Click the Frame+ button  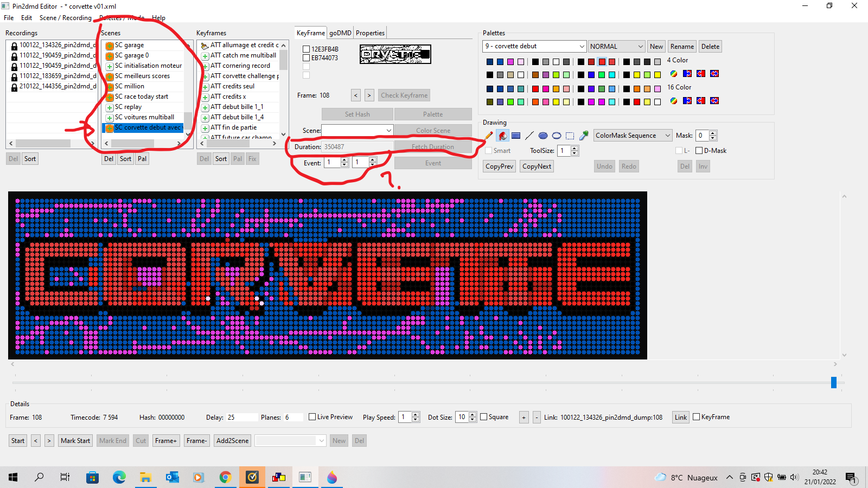[165, 441]
